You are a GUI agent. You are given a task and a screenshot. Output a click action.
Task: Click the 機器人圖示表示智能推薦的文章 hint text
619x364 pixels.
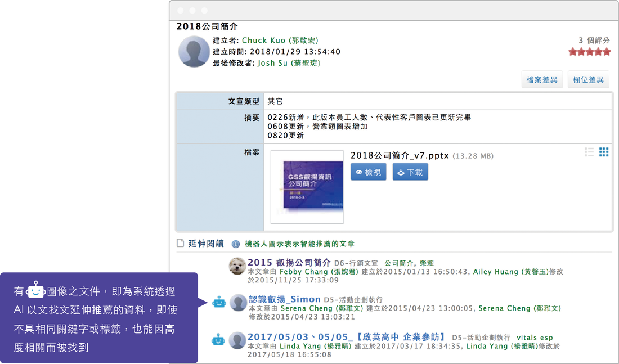tap(299, 244)
